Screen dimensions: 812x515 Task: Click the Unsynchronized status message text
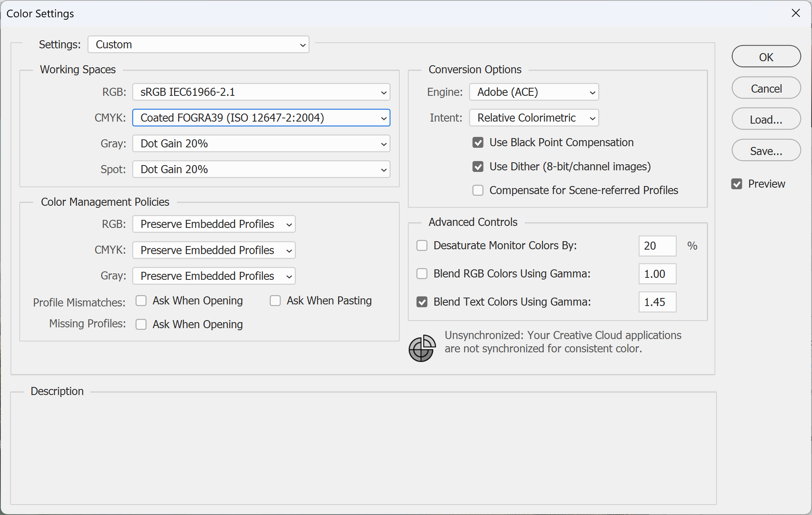[563, 342]
